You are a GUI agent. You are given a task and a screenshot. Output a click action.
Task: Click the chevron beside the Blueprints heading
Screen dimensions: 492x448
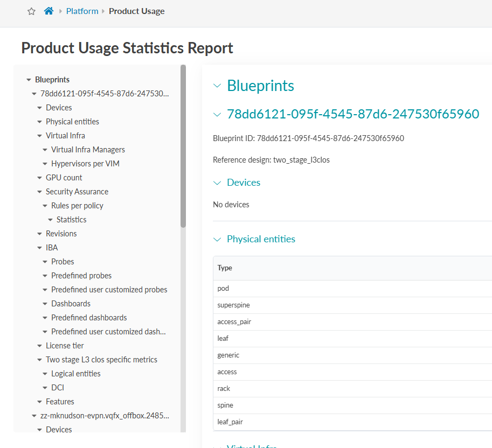pyautogui.click(x=217, y=86)
